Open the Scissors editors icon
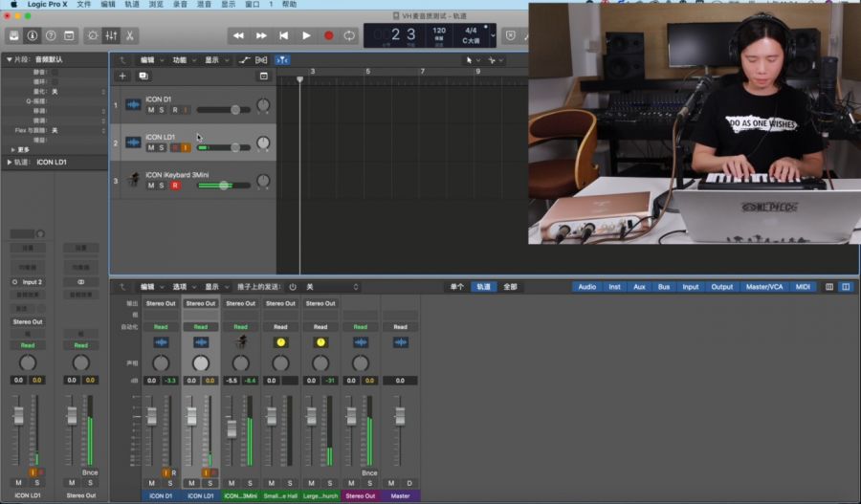Viewport: 861px width, 504px height. click(129, 35)
